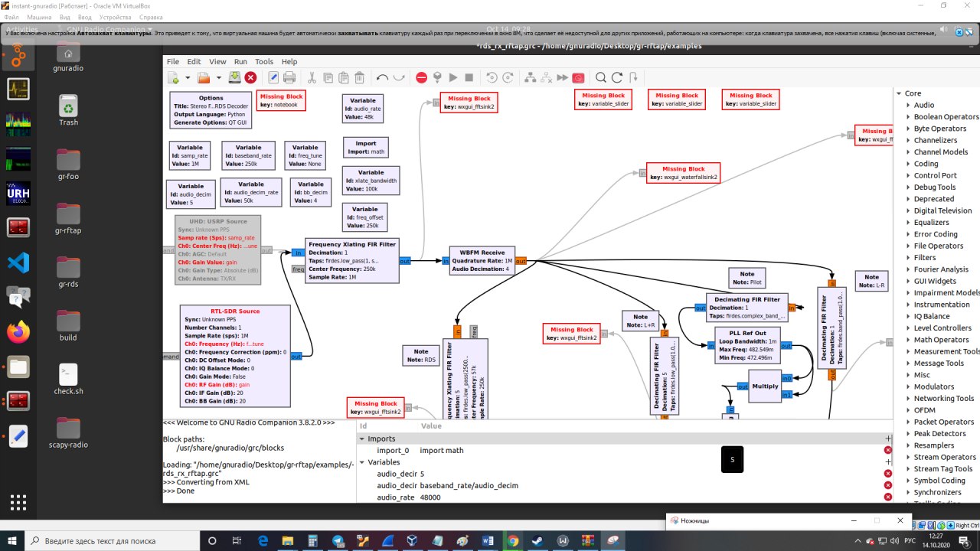Generate the flowgraph
Screen dimensions: 980x551
pos(437,77)
